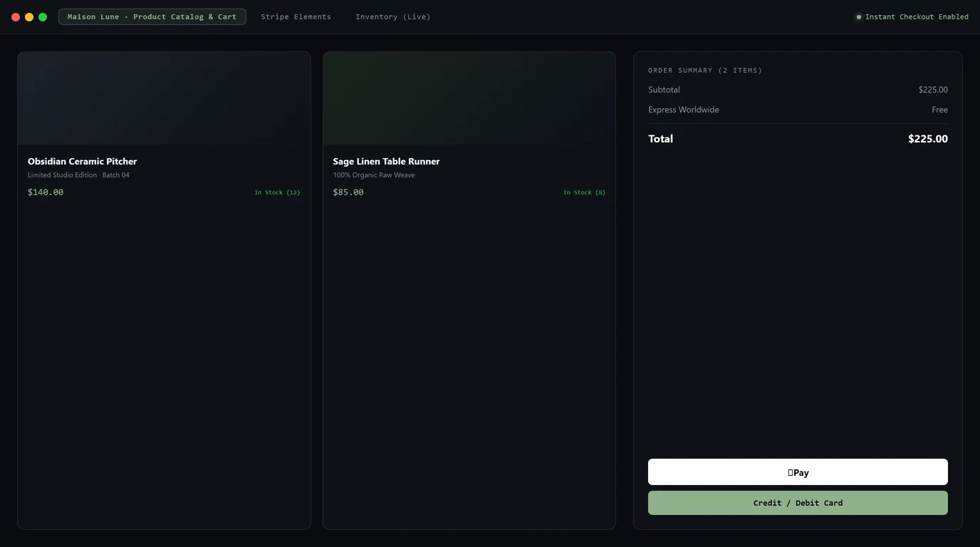Image resolution: width=980 pixels, height=547 pixels.
Task: Open the Sage Linen Table Runner product image
Action: [469, 98]
